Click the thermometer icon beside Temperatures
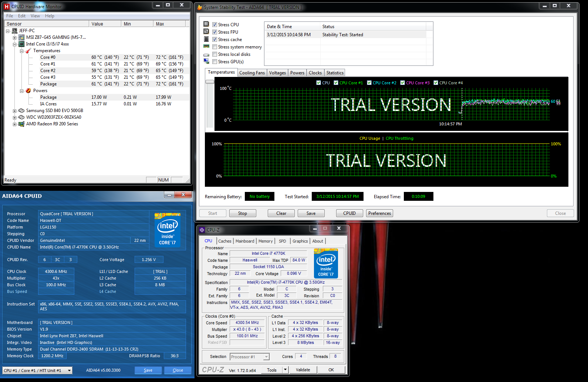The image size is (588, 382). 28,51
